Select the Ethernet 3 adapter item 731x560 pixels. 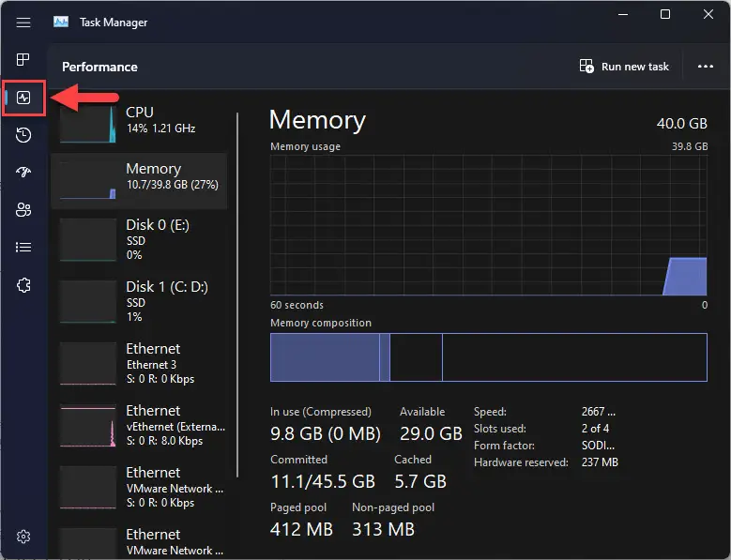[x=139, y=363]
